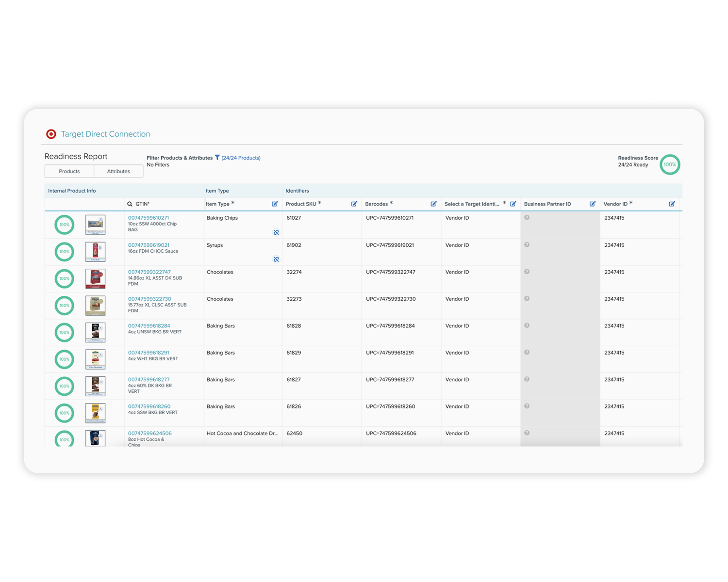Image resolution: width=728 pixels, height=582 pixels.
Task: Click help icon in 61828 row
Action: point(527,325)
